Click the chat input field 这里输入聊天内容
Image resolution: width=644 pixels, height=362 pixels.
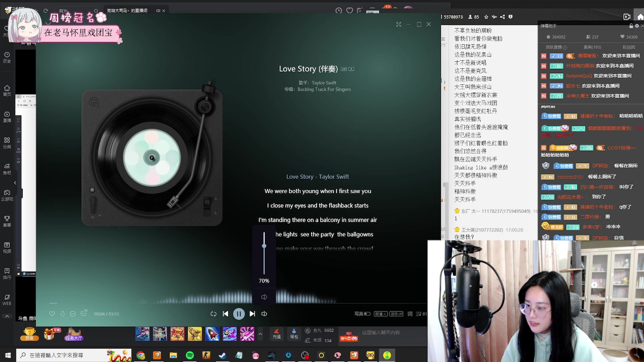(x=394, y=333)
